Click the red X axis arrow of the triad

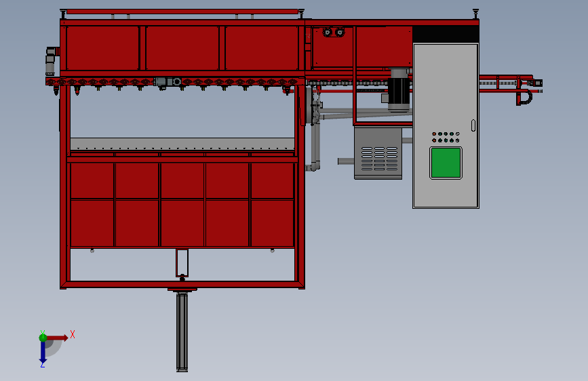pos(57,338)
